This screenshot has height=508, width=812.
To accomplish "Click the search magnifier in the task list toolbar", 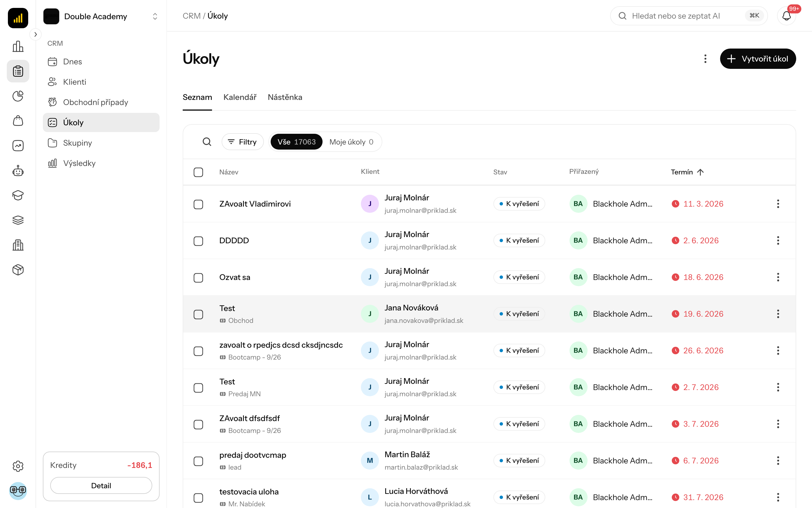I will click(207, 142).
